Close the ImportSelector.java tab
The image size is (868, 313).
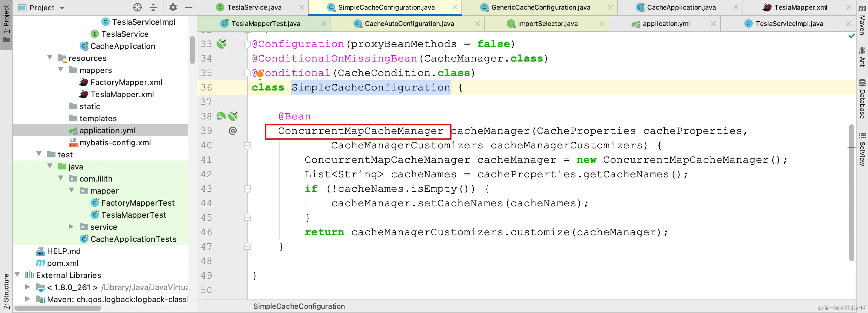(x=602, y=24)
